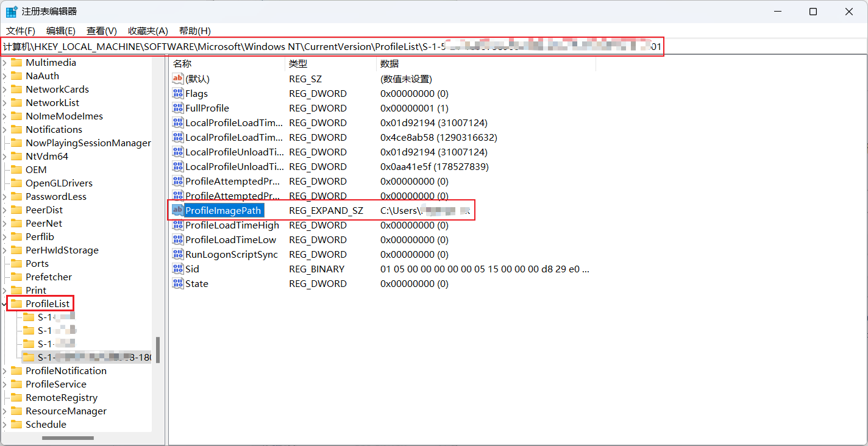868x446 pixels.
Task: Expand the Perflib tree node
Action: point(5,236)
